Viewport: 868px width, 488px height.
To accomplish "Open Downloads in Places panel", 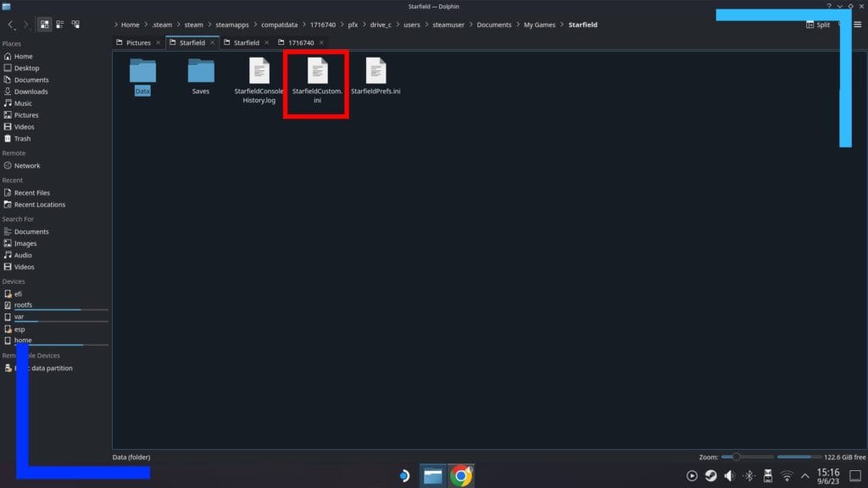I will tap(31, 91).
